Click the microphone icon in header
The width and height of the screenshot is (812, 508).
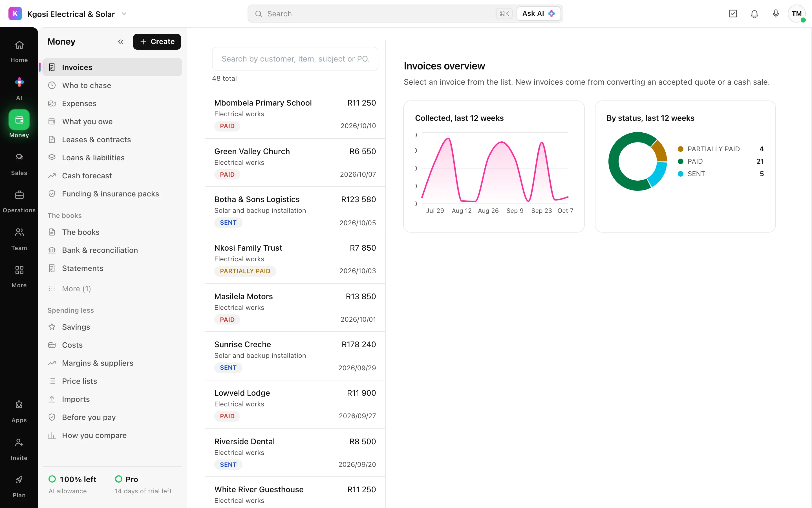[776, 14]
